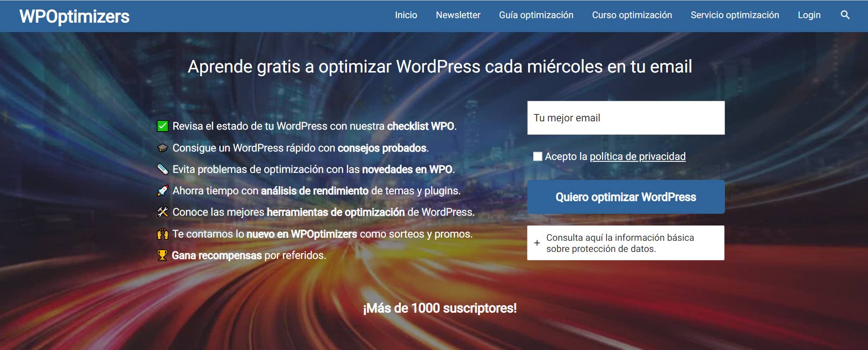Submit with 'Quiero optimizar WordPress' button
The width and height of the screenshot is (868, 350).
(x=626, y=197)
